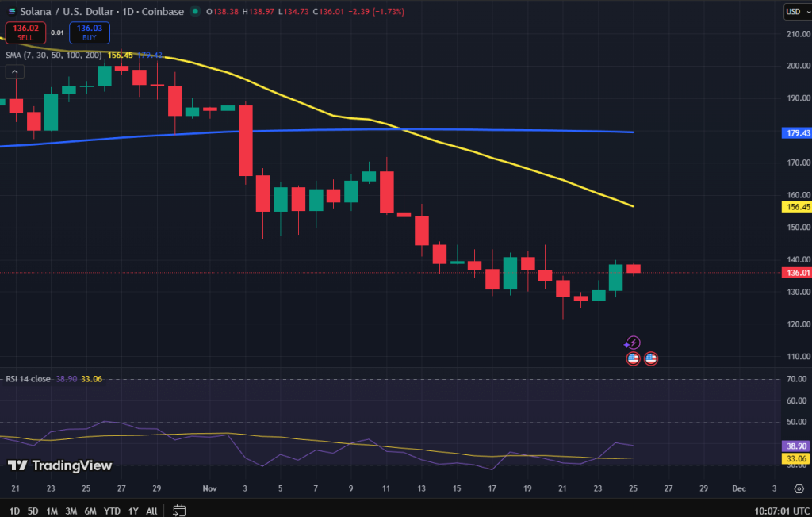Select the RSI 14 close indicator legend
This screenshot has height=517, width=812.
28,379
